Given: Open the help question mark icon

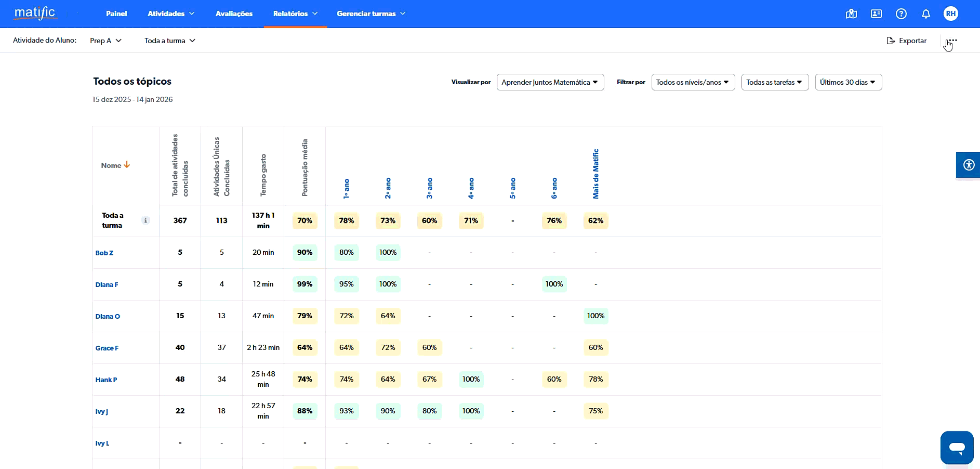Looking at the screenshot, I should click(901, 14).
